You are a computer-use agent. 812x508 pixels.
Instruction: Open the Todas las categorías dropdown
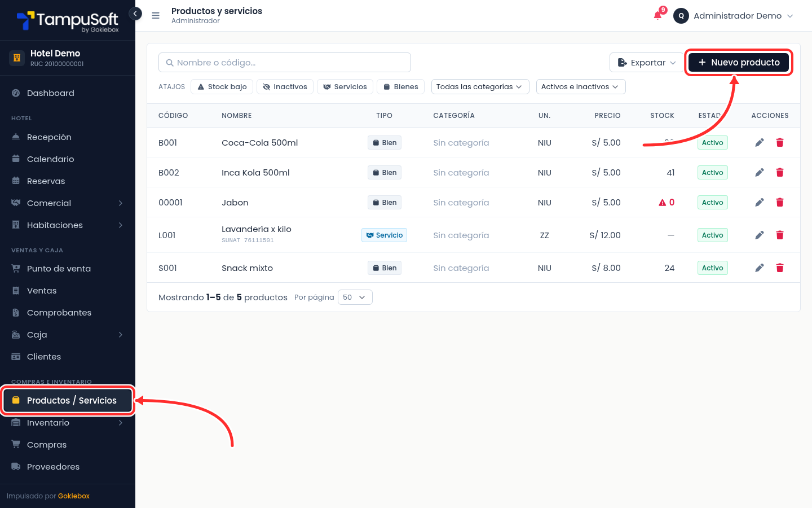click(x=480, y=87)
